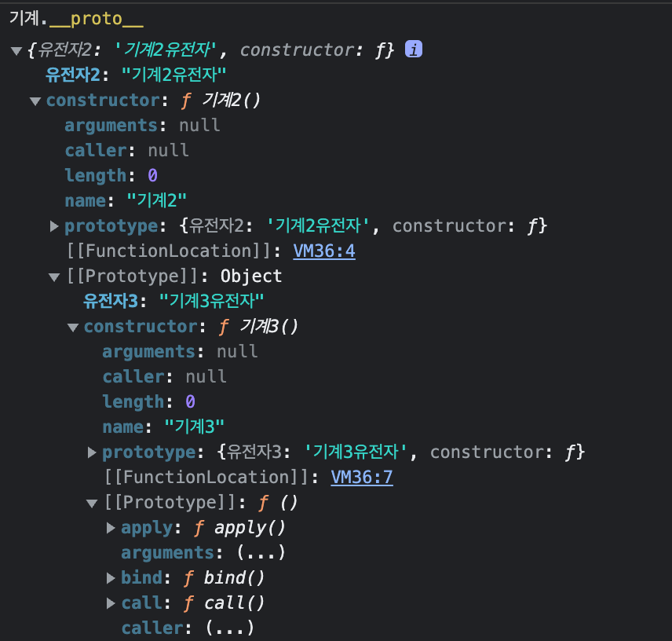The image size is (672, 641).
Task: Invoke getter (...) for caller under ƒ ()
Action: tap(230, 628)
